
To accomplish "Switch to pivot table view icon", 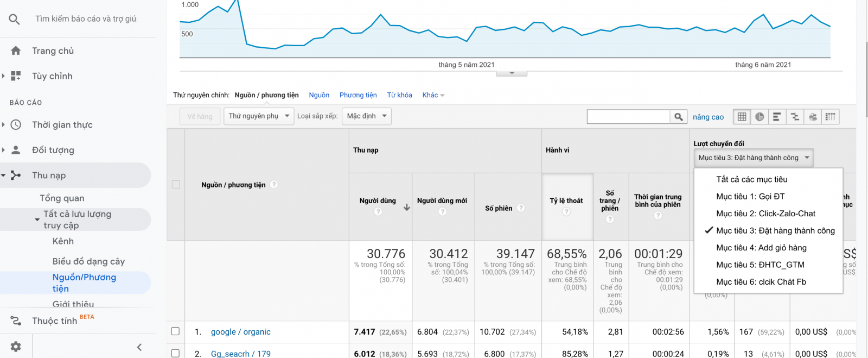I will click(831, 117).
